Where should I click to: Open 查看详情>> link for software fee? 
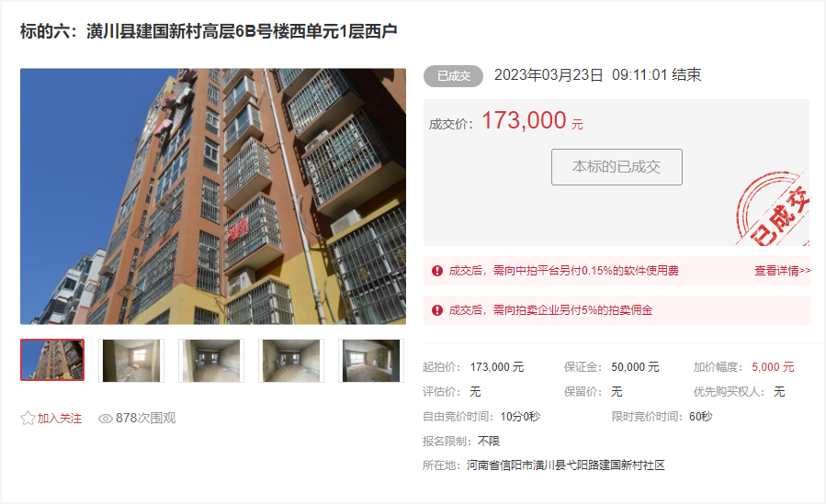[x=783, y=271]
